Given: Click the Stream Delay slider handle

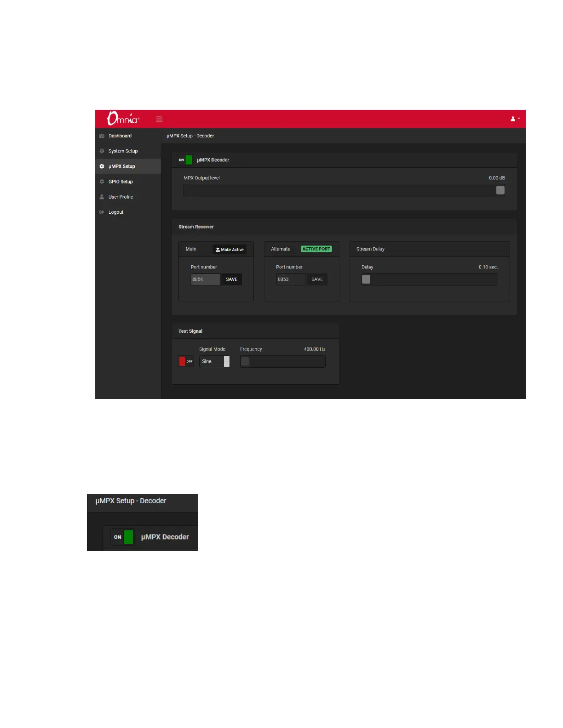Looking at the screenshot, I should click(366, 279).
